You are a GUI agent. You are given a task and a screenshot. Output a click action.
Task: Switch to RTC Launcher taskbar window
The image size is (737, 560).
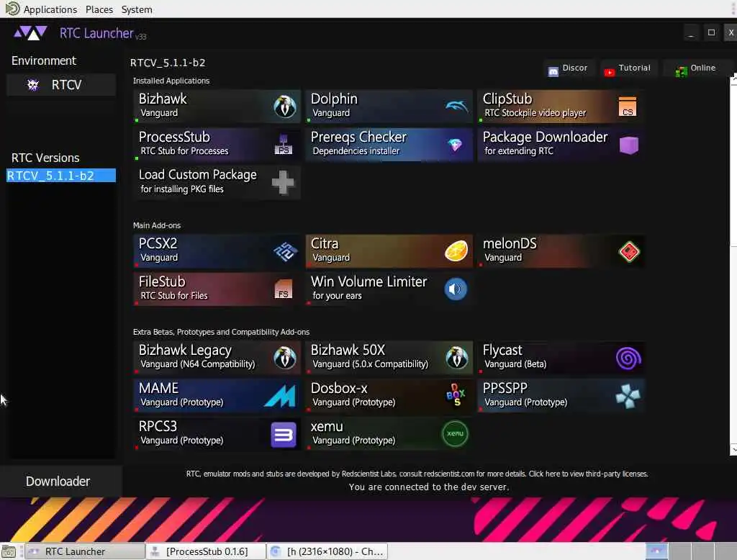pos(85,551)
